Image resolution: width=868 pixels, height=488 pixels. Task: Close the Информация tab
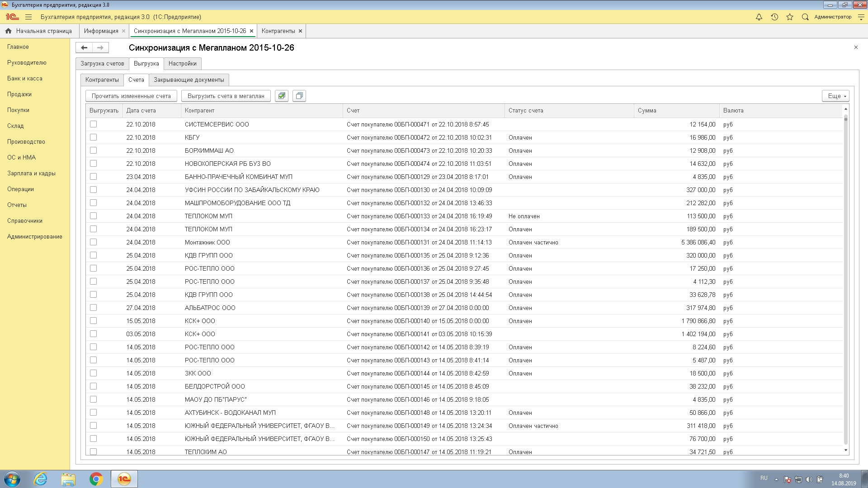(x=123, y=31)
